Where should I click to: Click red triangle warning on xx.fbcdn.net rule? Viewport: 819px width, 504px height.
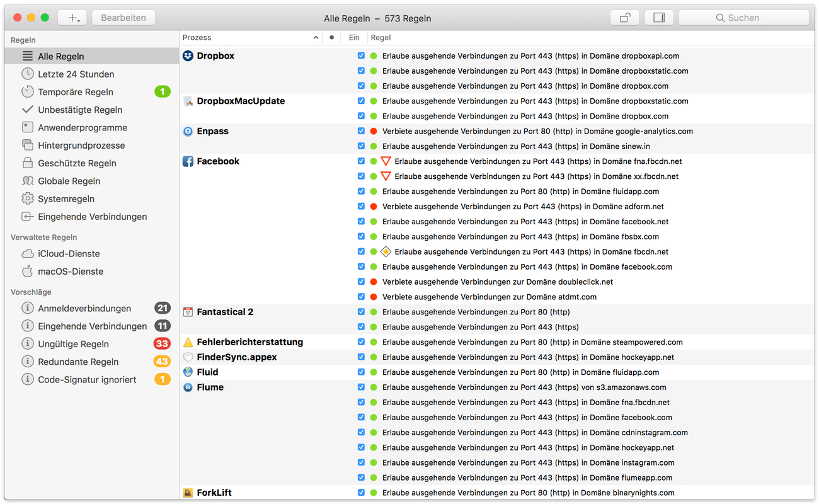tap(386, 176)
